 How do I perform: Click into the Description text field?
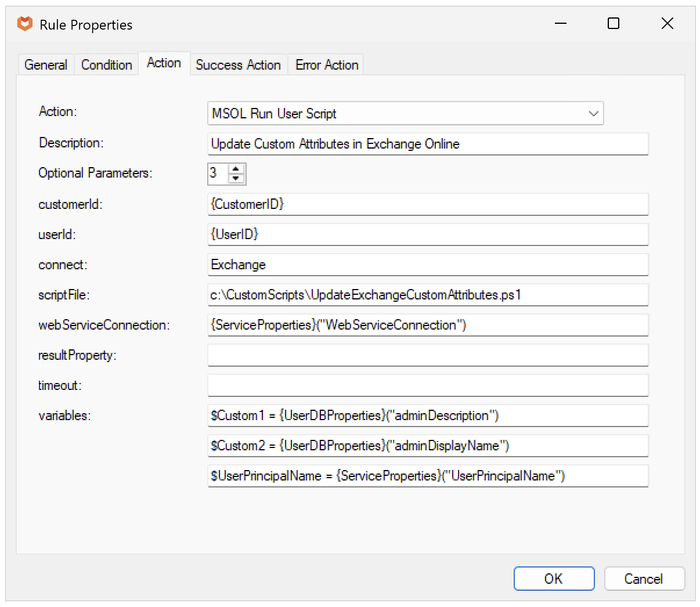tap(428, 144)
